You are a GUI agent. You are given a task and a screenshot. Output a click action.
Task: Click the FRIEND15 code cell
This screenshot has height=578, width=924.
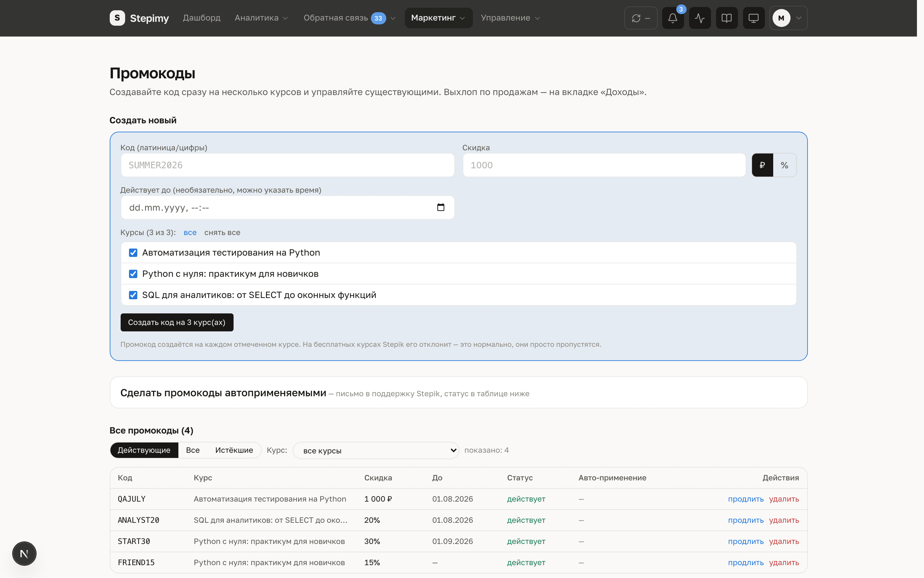click(x=136, y=563)
